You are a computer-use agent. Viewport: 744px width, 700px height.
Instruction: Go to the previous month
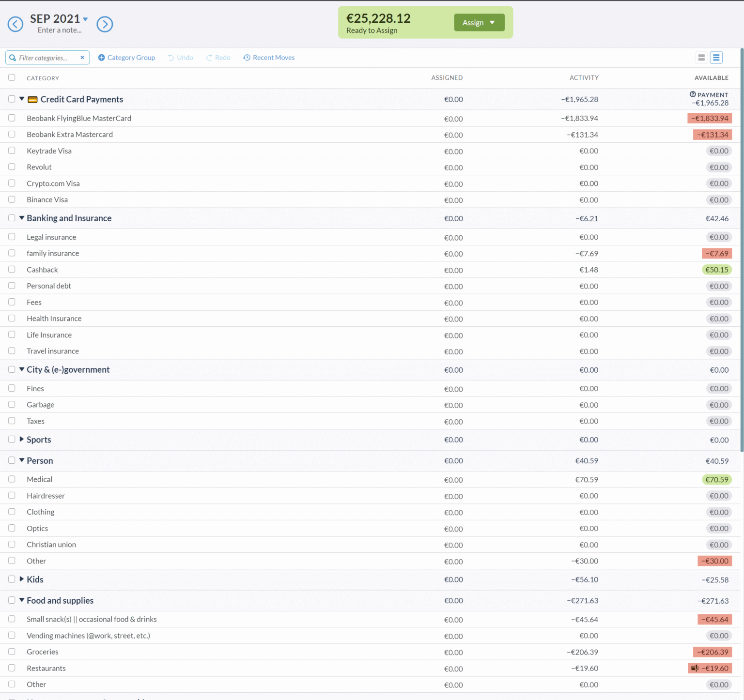point(15,24)
